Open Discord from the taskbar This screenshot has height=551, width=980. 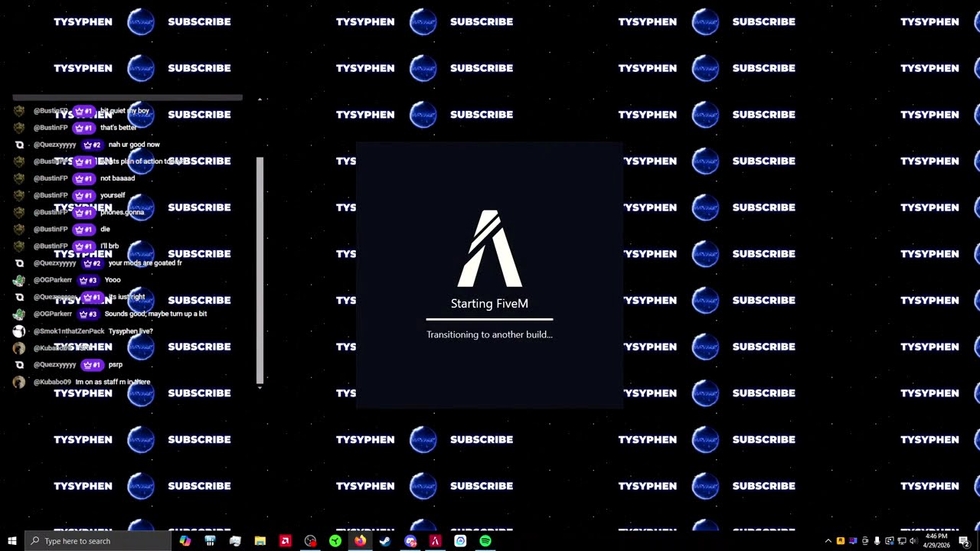click(x=410, y=541)
